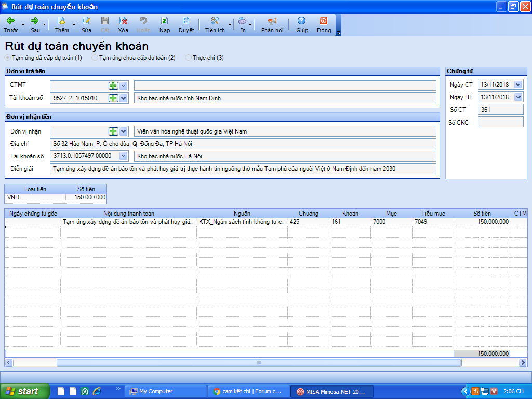Image resolution: width=532 pixels, height=399 pixels.
Task: Expand the Ngày HT date dropdown
Action: pyautogui.click(x=517, y=97)
